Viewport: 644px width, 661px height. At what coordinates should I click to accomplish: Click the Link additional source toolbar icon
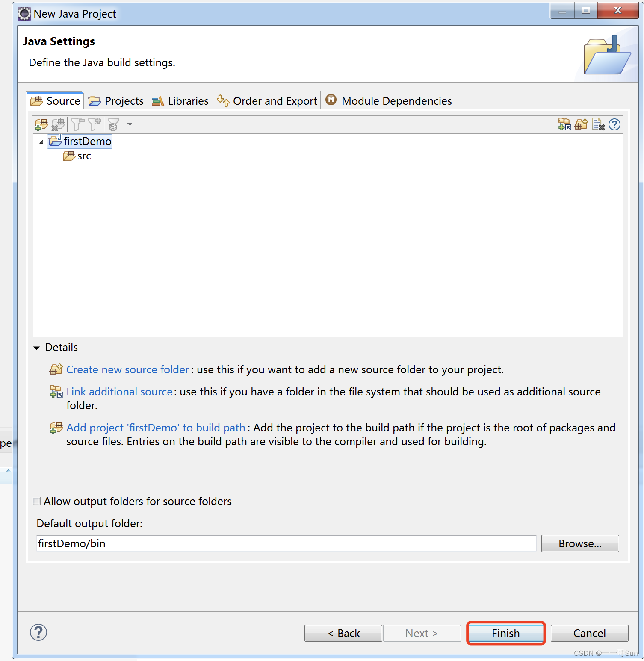point(564,124)
